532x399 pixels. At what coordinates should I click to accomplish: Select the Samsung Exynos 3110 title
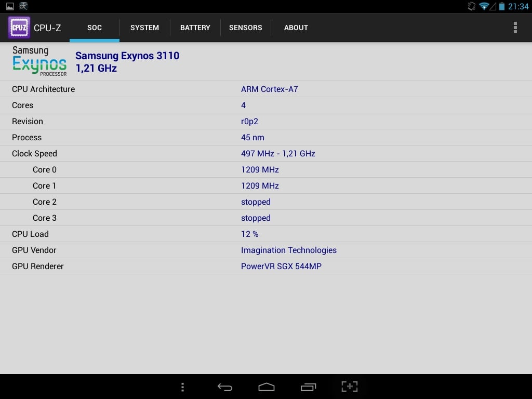(x=127, y=56)
